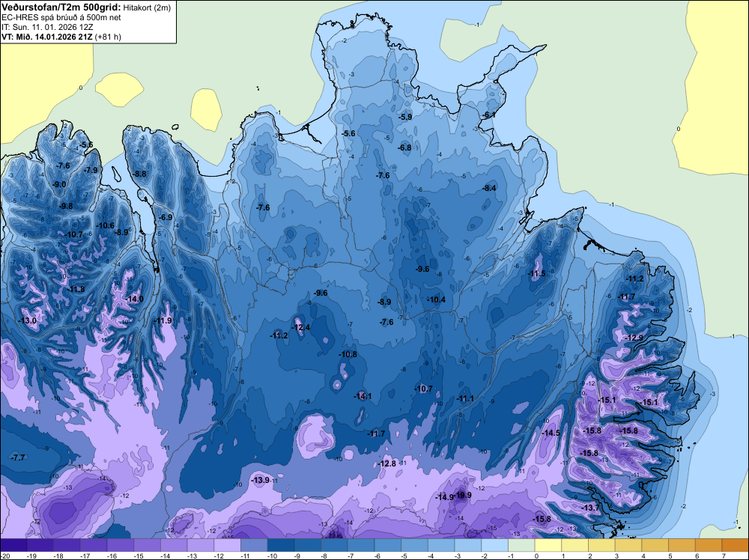Click the -9.8 temperature label
749x560 pixels.
pyautogui.click(x=66, y=206)
